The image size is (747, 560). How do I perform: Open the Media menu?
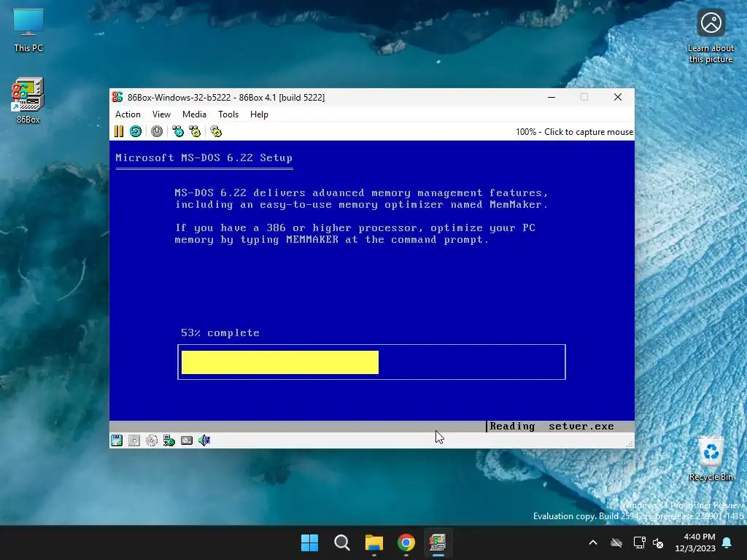pos(194,114)
